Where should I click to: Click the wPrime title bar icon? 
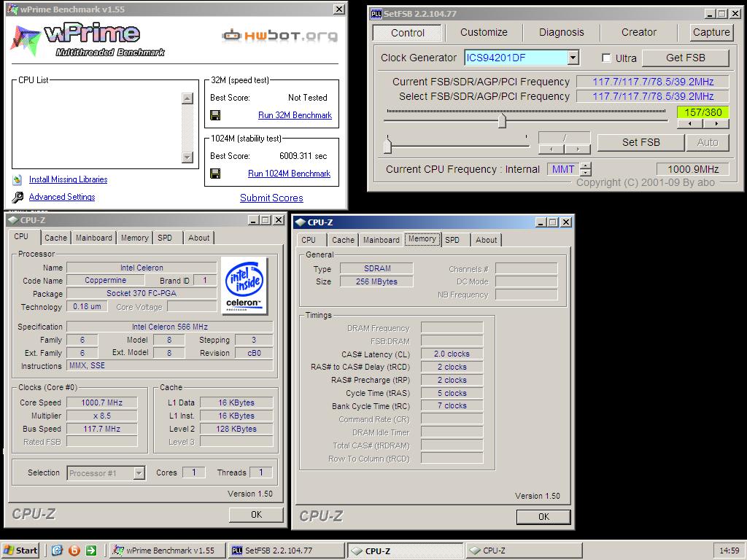click(12, 9)
